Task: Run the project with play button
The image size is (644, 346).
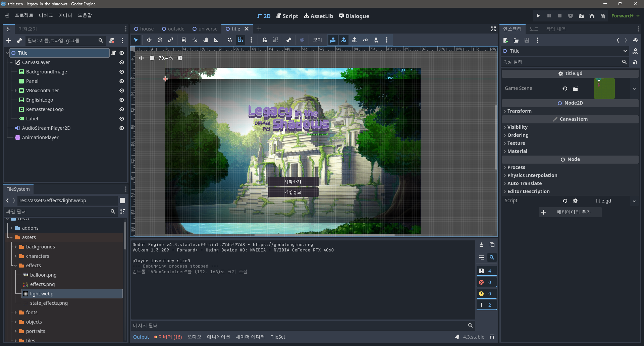Action: tap(538, 16)
